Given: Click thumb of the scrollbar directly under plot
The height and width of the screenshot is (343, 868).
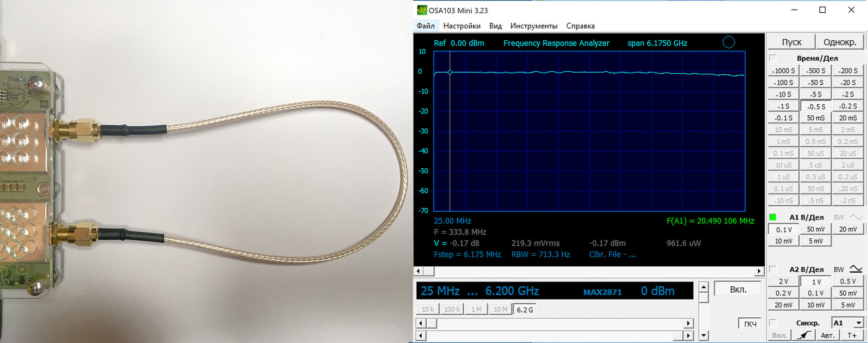Looking at the screenshot, I should point(429,271).
